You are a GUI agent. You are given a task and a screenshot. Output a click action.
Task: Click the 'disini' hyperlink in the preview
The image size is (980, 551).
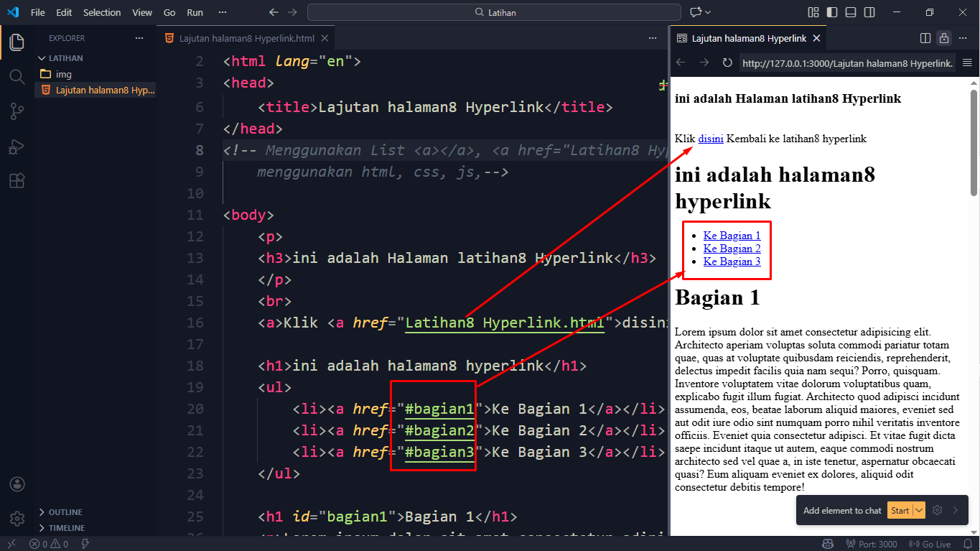pos(710,138)
